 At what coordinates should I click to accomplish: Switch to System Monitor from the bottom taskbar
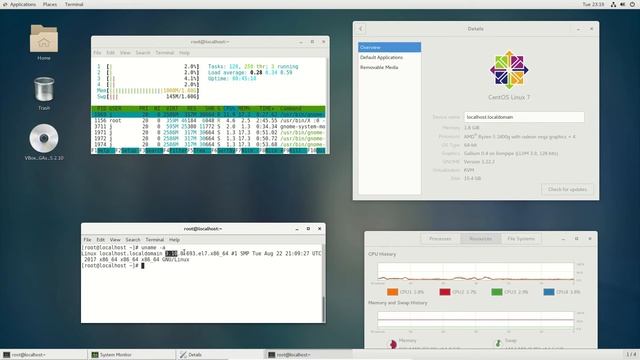(x=131, y=355)
